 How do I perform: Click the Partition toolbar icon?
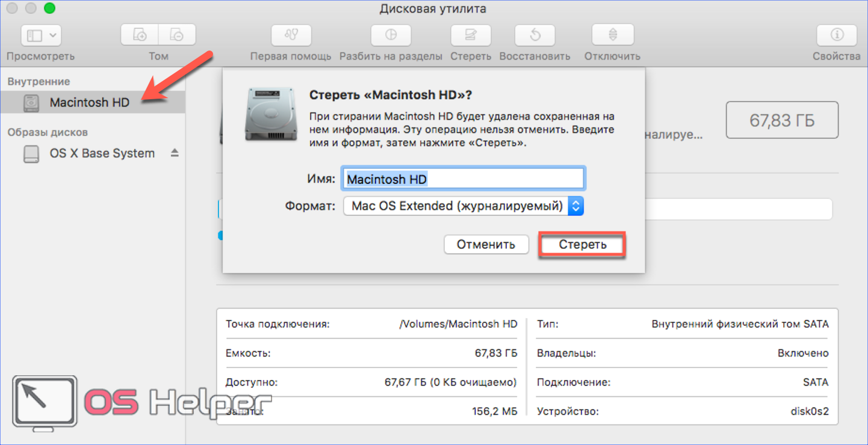[x=391, y=35]
